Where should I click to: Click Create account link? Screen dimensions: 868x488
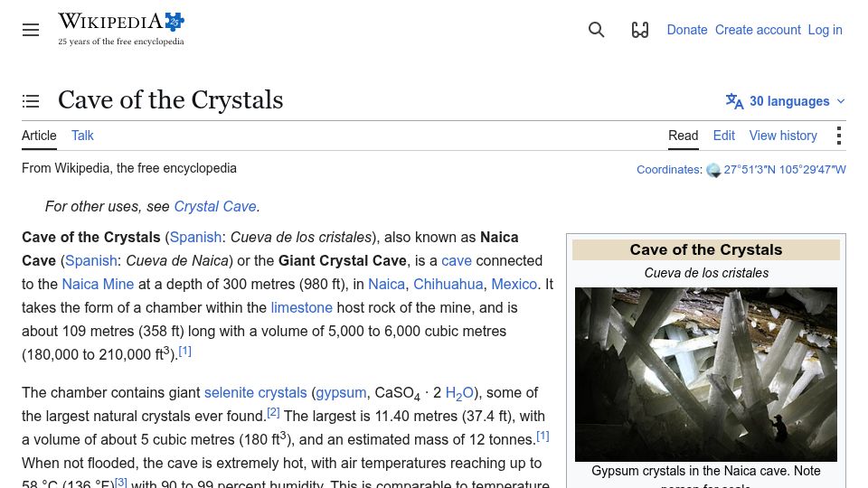758,30
